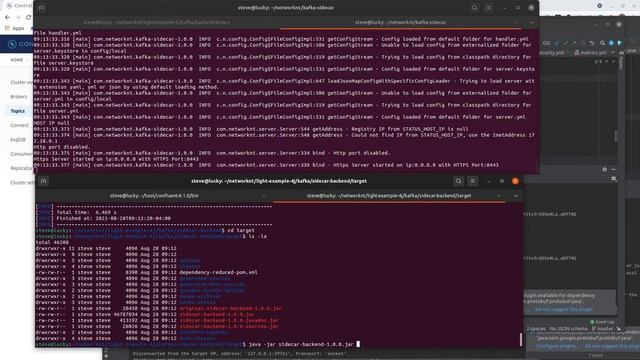
Task: Click dependency-reduced-pom.xml in file listing
Action: coord(218,272)
